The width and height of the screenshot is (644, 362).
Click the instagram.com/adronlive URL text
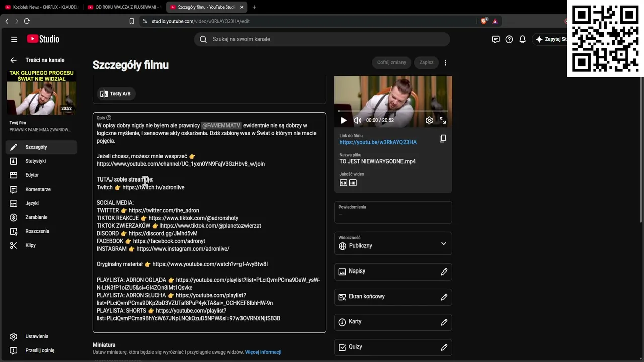click(183, 249)
